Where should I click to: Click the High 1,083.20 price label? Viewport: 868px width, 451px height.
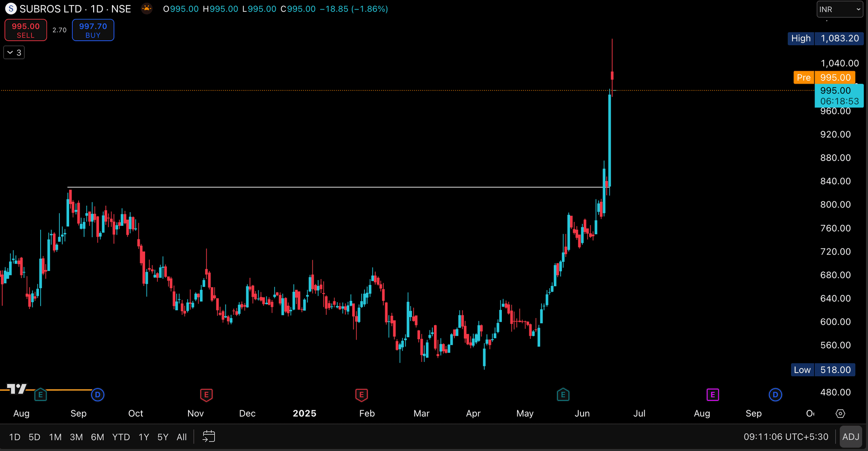click(826, 38)
